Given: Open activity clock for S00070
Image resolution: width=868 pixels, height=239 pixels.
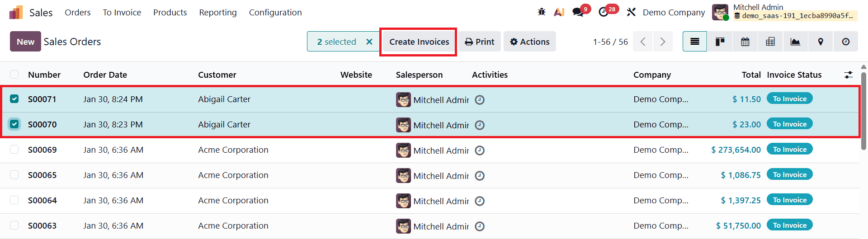Looking at the screenshot, I should click(480, 125).
